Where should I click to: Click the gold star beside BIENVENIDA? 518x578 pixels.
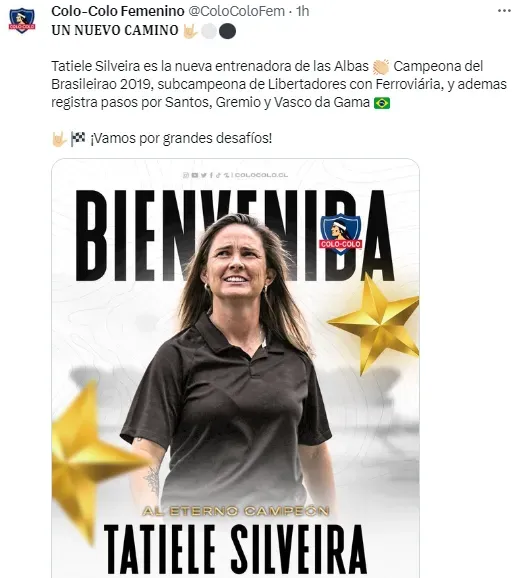pyautogui.click(x=376, y=324)
